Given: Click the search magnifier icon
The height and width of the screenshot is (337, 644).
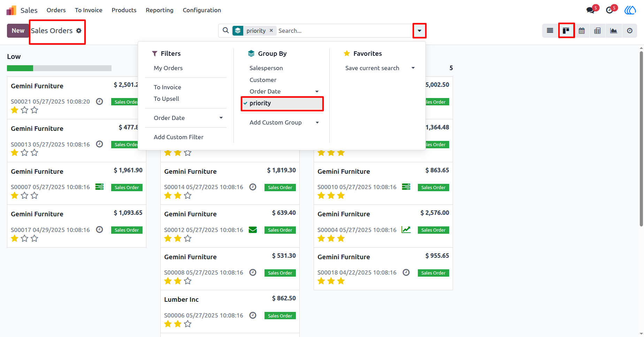Looking at the screenshot, I should (226, 30).
